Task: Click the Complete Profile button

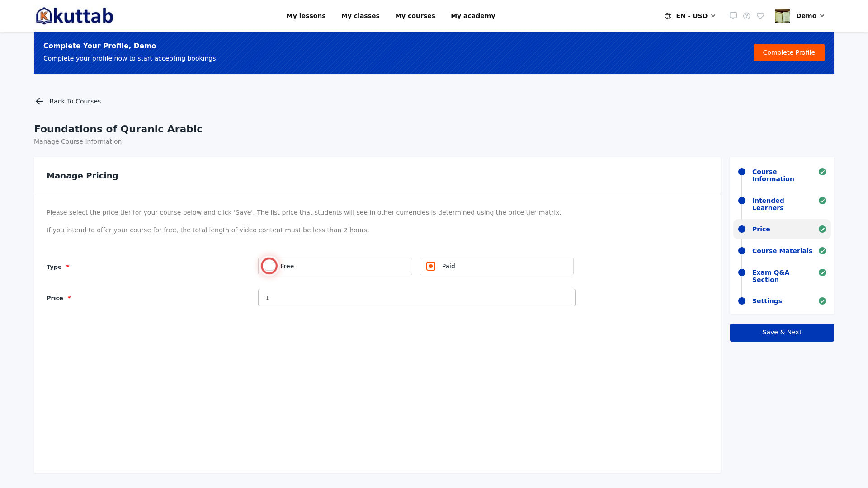Action: coord(789,52)
